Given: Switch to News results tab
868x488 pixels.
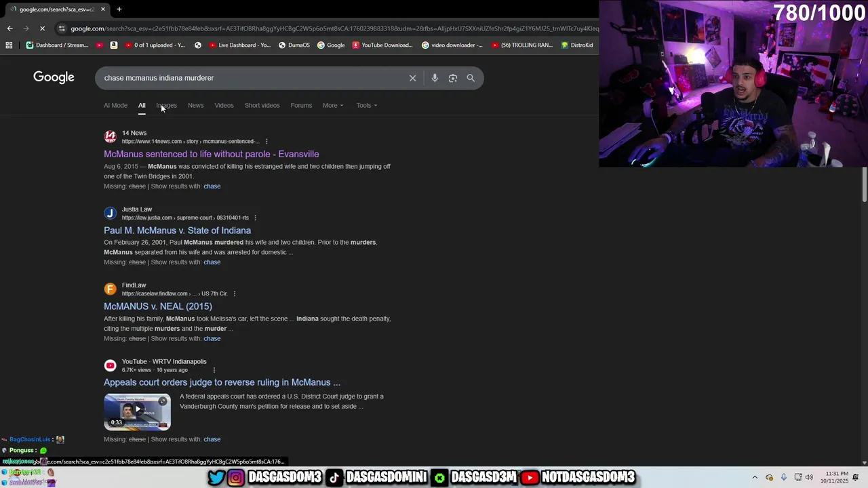Looking at the screenshot, I should coord(195,105).
